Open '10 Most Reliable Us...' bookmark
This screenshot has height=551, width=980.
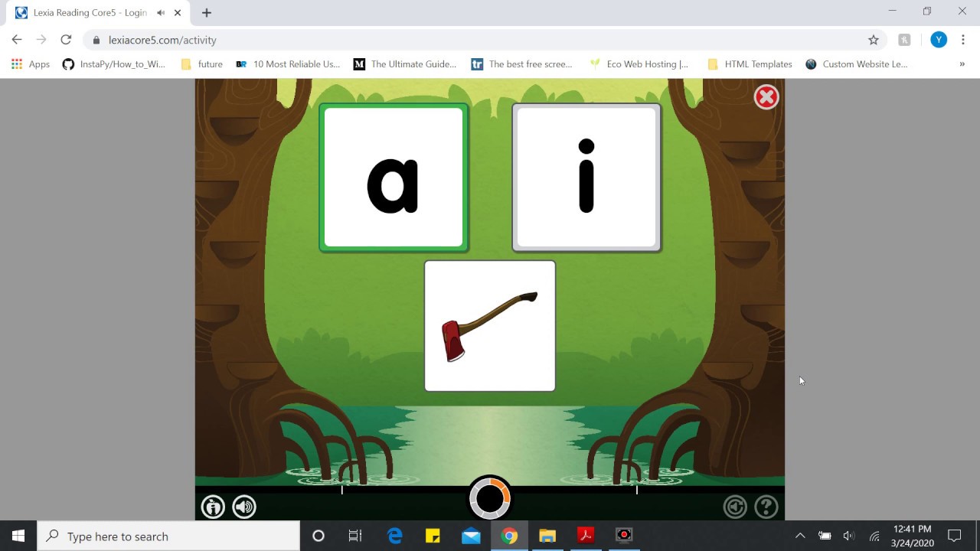288,64
